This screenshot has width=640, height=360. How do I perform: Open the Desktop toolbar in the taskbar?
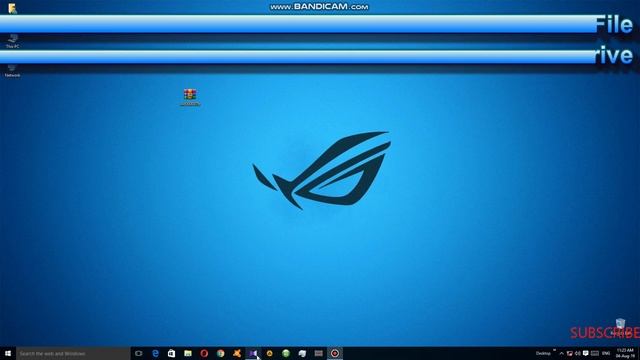(x=543, y=353)
